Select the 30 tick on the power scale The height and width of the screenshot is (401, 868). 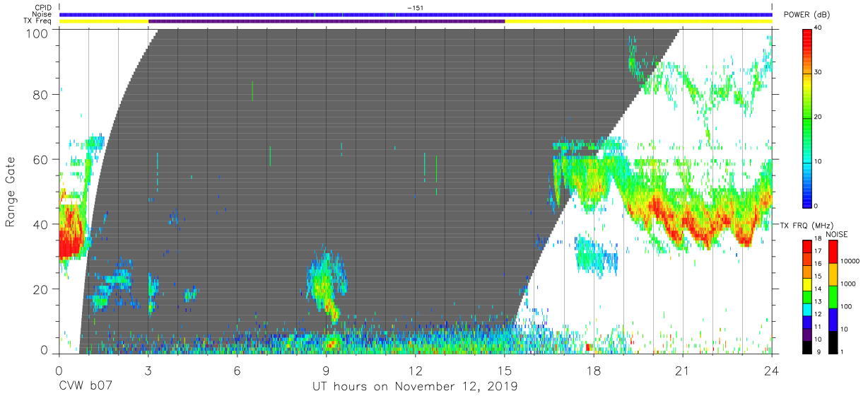[x=819, y=72]
